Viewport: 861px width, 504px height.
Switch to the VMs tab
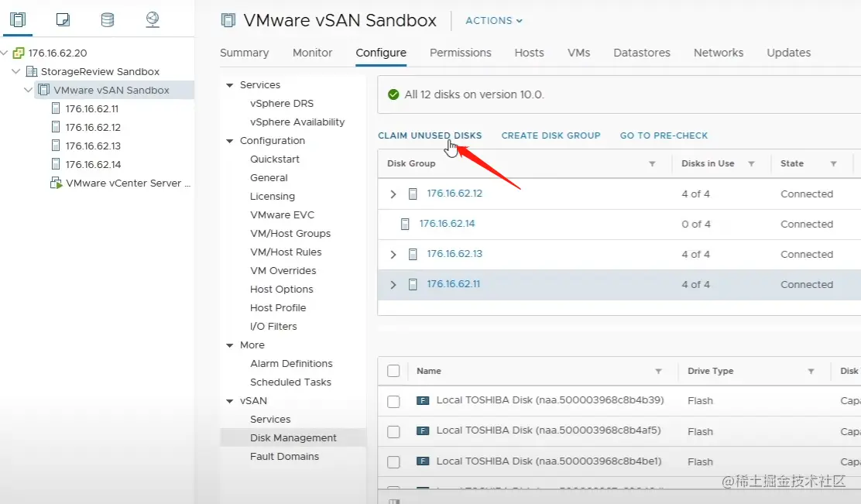[578, 53]
